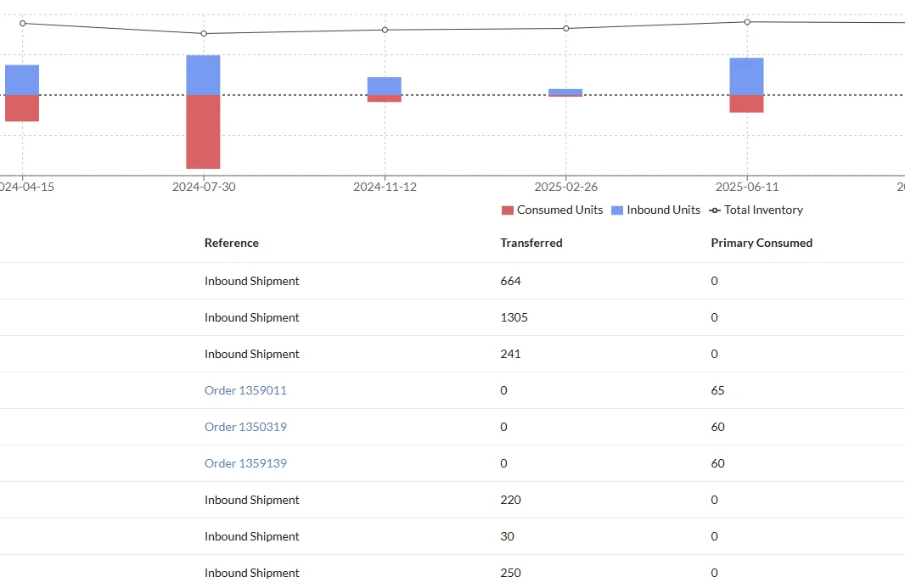Select the inventory point above 2024-11-12
Viewport: 905px width, 588px height.
click(x=385, y=29)
